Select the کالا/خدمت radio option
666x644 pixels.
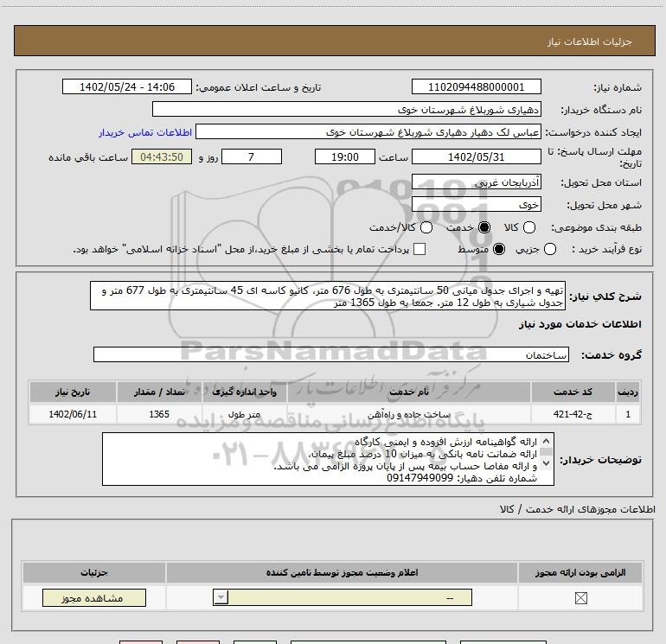[x=426, y=227]
